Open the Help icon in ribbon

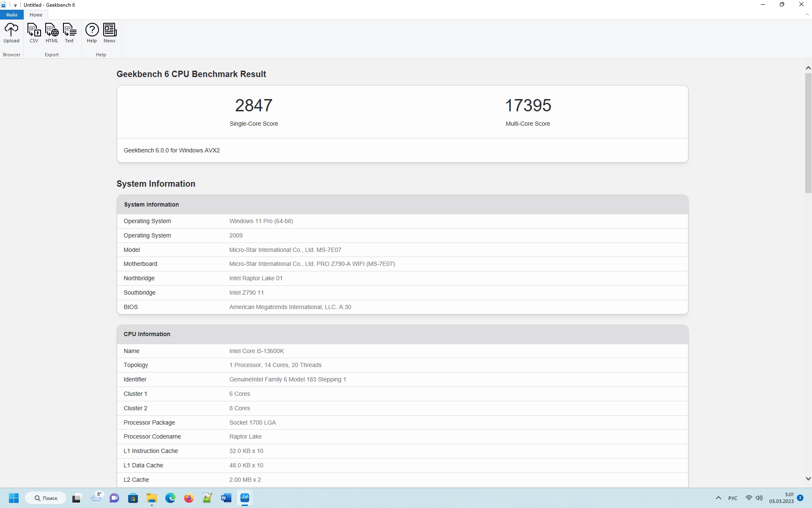point(92,33)
